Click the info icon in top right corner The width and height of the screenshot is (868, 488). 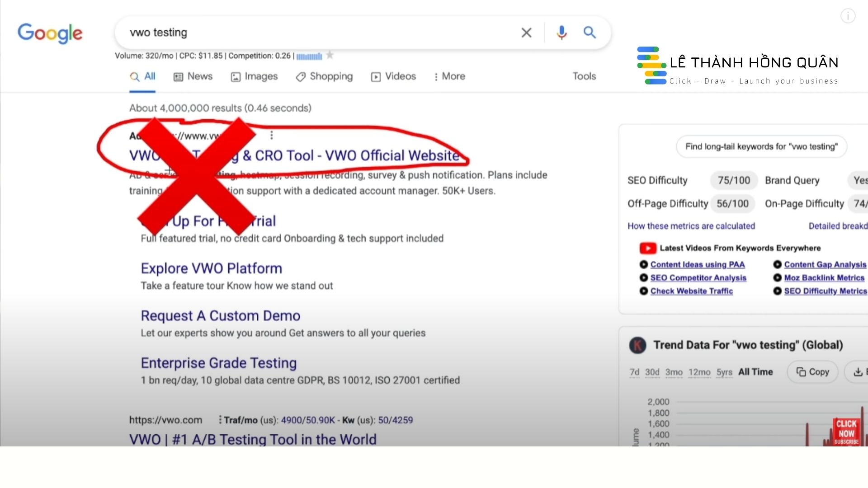[848, 16]
